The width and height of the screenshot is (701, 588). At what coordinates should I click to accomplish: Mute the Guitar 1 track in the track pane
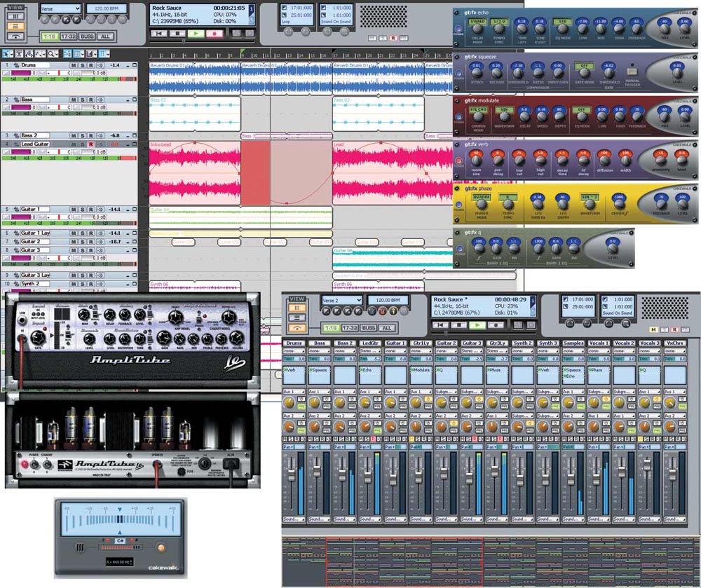pyautogui.click(x=74, y=209)
